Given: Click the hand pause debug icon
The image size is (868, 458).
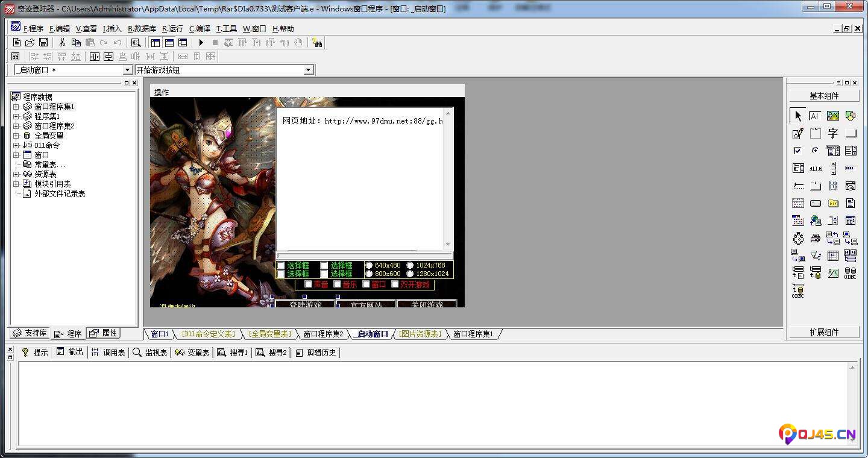Looking at the screenshot, I should coord(298,42).
